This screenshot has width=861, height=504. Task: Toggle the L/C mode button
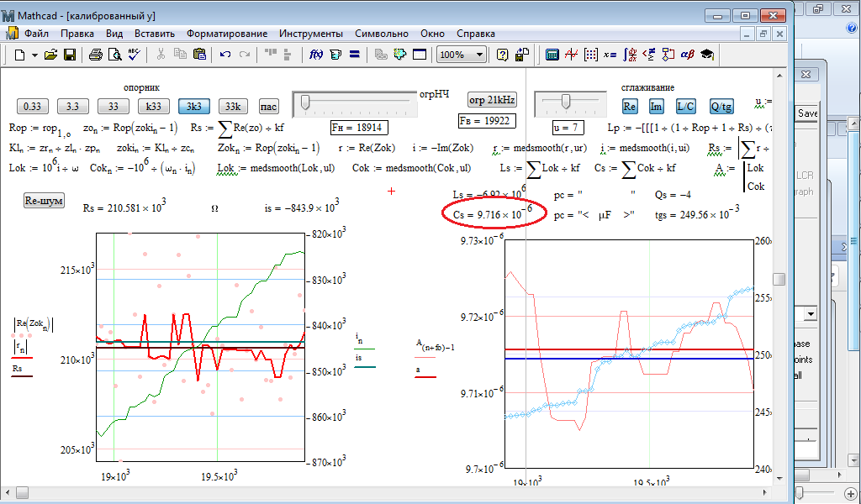point(685,107)
